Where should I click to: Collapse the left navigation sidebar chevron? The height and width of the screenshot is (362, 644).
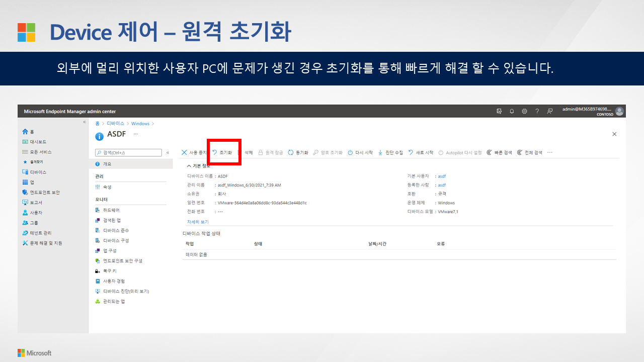(x=85, y=122)
